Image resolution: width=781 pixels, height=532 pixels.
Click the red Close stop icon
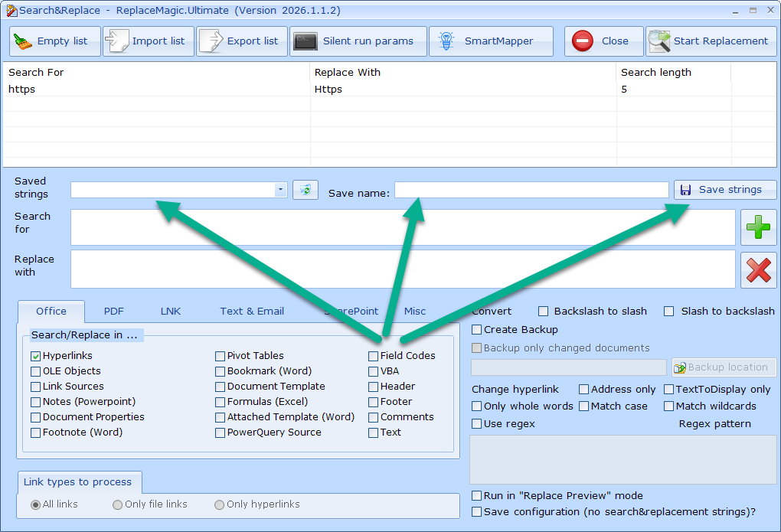coord(582,41)
